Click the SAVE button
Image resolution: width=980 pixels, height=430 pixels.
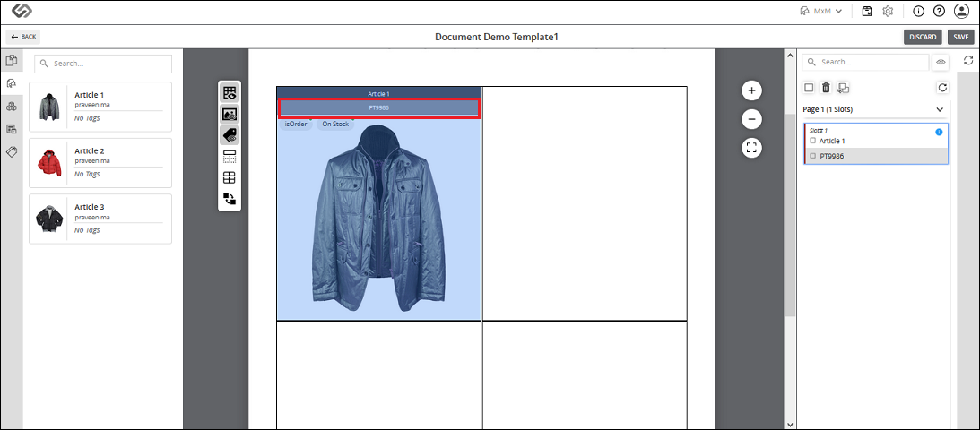960,37
